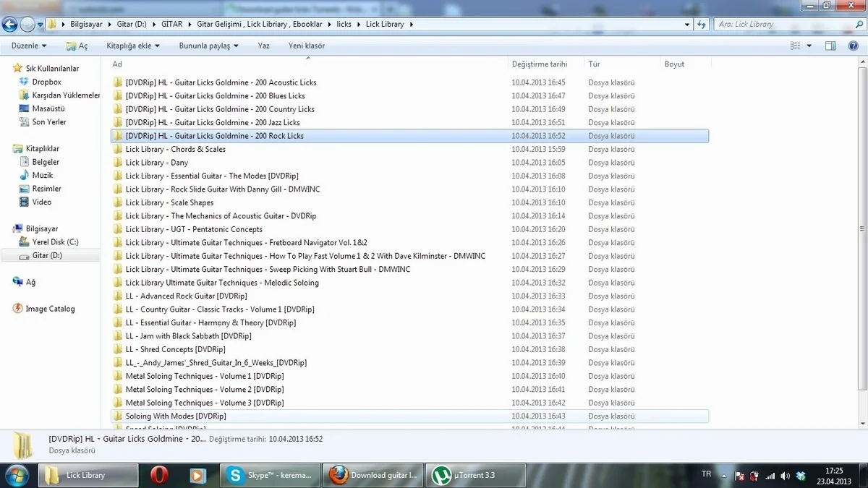Screen dimensions: 868x488
Task: Open the Bununla paylaş dropdown
Action: click(x=208, y=46)
